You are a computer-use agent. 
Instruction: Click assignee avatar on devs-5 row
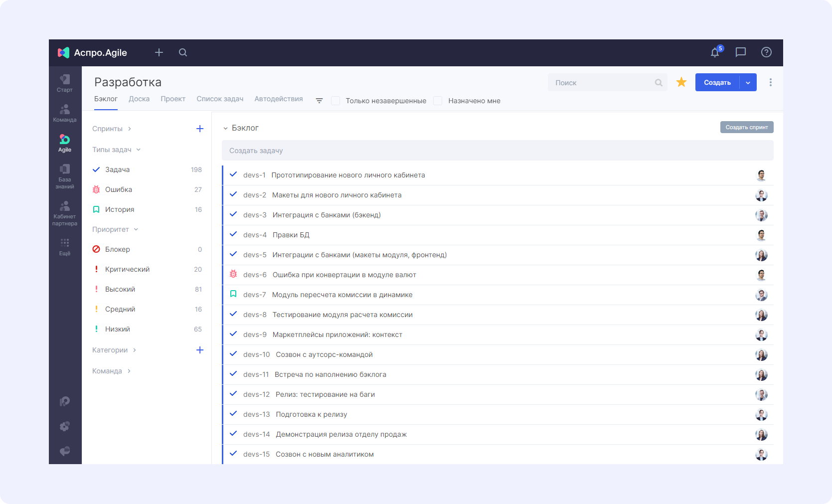point(761,255)
